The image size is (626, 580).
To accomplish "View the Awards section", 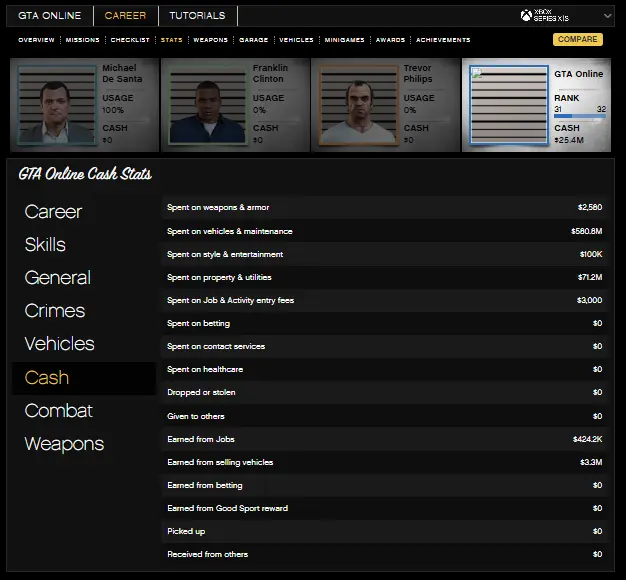I will click(390, 40).
